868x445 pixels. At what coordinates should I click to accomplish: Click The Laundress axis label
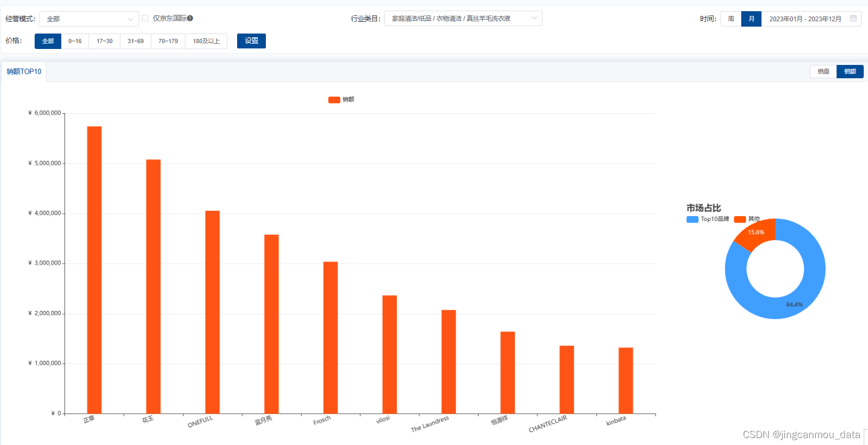point(430,424)
